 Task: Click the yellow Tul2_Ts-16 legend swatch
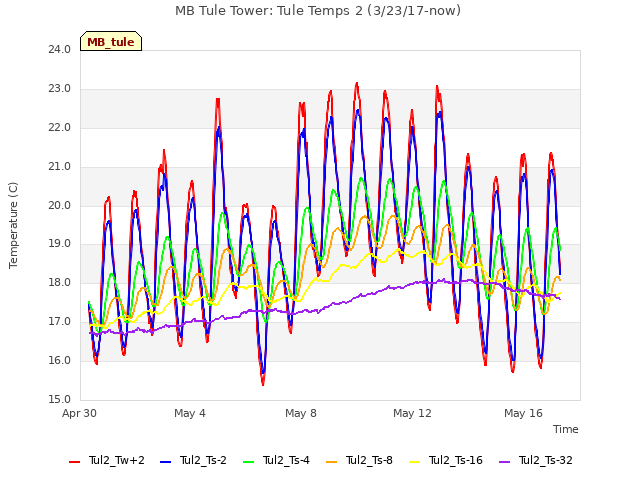coord(415,462)
